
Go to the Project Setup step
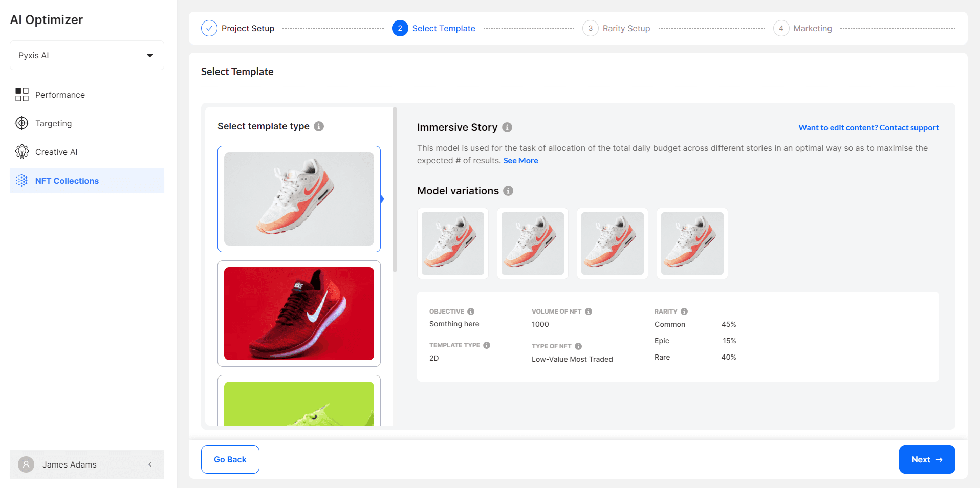[x=238, y=28]
